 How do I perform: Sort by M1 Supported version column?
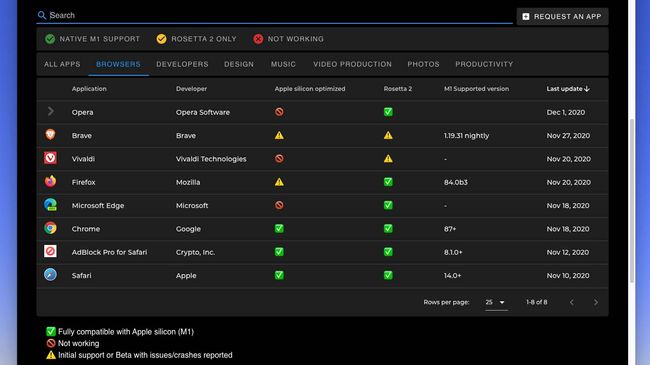(476, 89)
